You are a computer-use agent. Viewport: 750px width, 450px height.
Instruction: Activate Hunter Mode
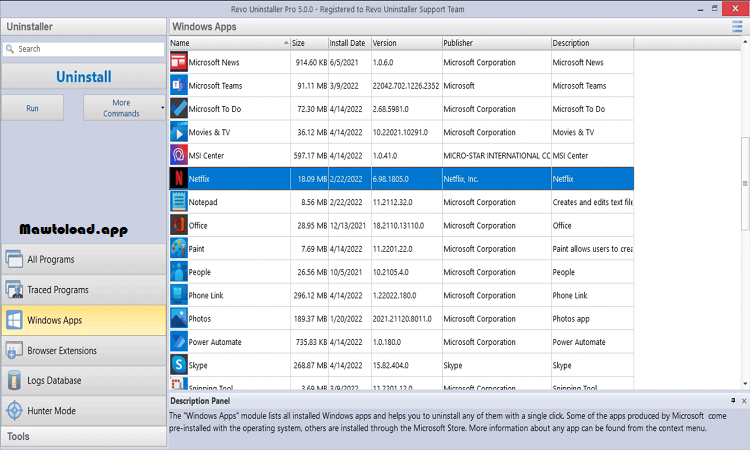coord(84,411)
